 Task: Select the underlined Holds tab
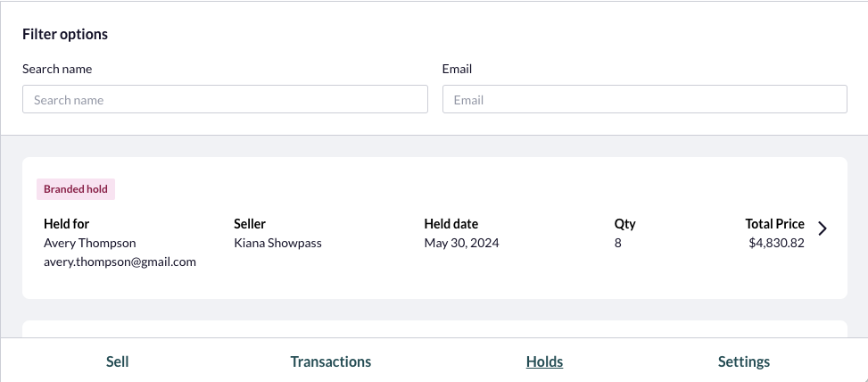coord(544,361)
